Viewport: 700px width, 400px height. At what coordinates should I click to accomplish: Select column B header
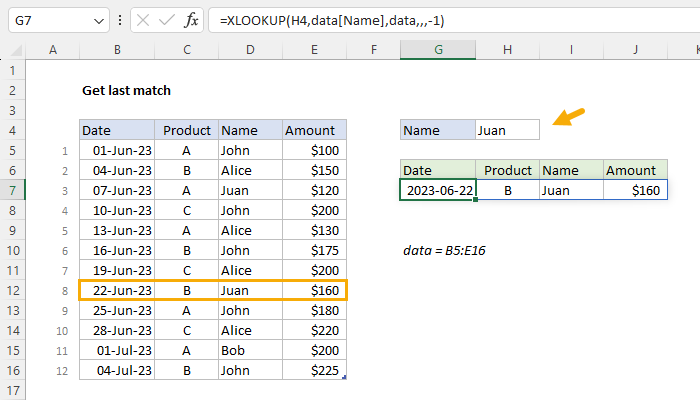(x=117, y=50)
